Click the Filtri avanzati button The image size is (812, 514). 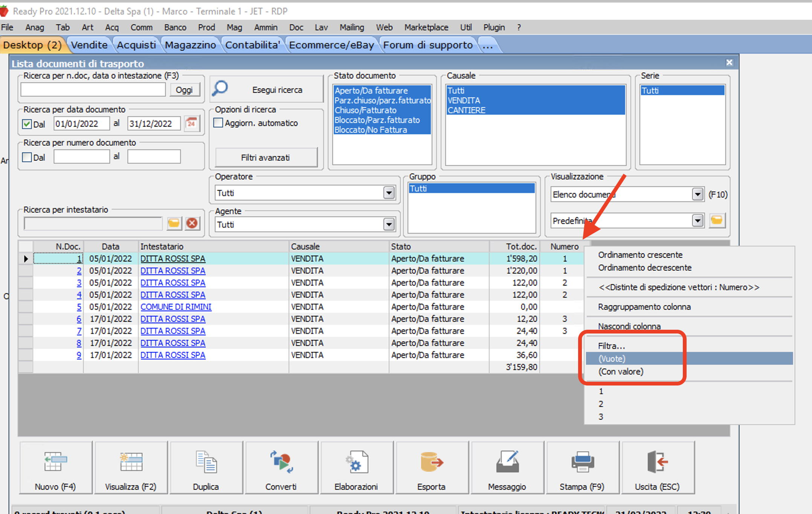click(x=266, y=158)
